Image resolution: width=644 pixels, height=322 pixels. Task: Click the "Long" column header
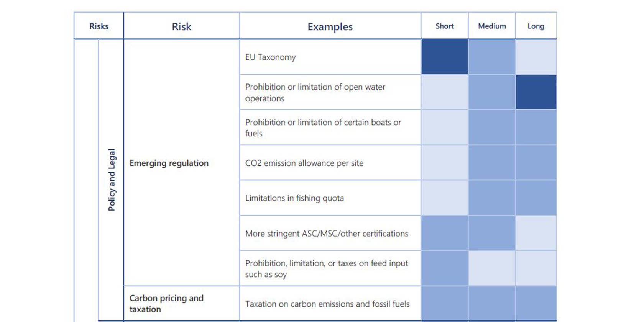click(536, 26)
